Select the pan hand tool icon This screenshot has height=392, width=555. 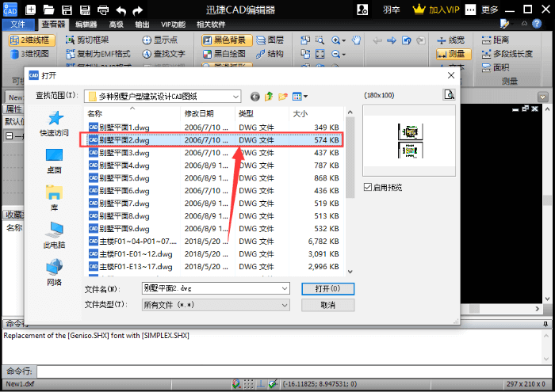click(x=357, y=40)
